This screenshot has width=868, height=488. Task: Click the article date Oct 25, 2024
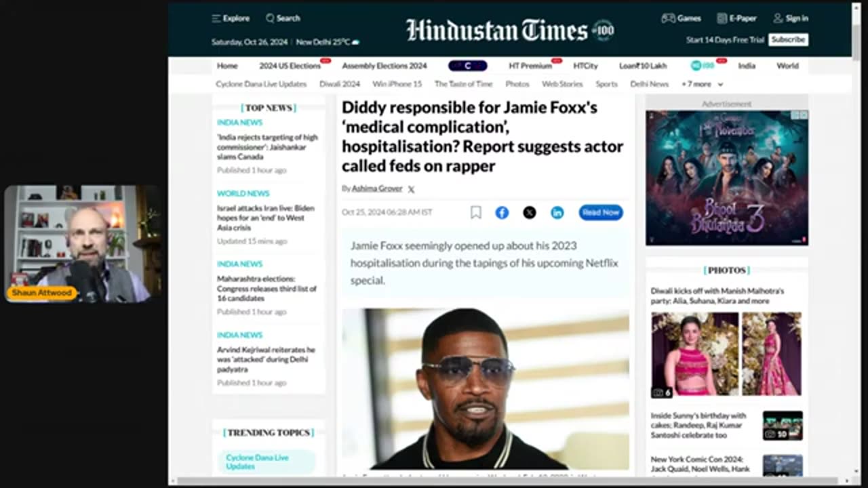click(x=387, y=212)
